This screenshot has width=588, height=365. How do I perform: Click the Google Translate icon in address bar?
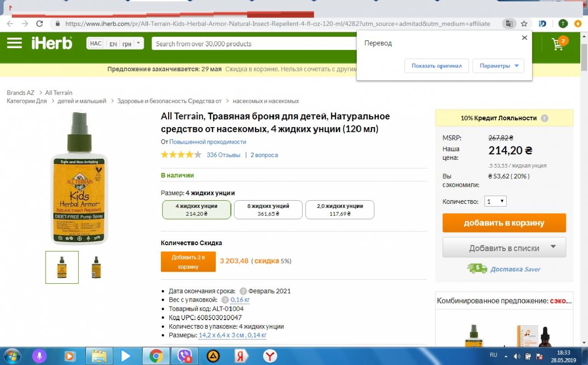tap(509, 23)
